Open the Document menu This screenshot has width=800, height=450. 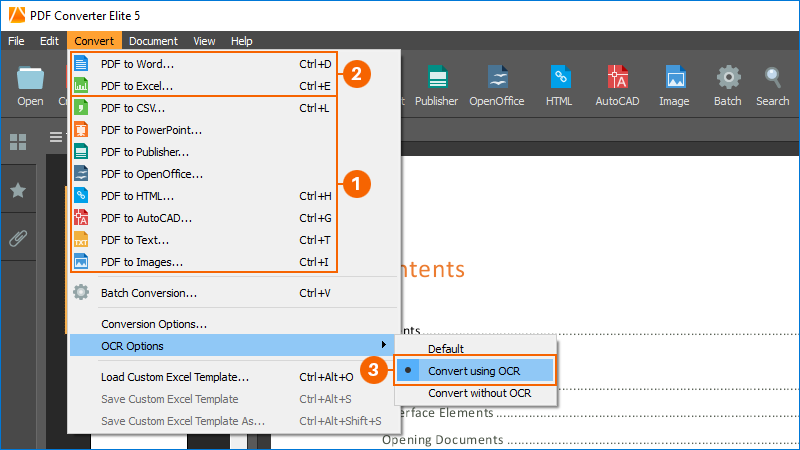[153, 41]
